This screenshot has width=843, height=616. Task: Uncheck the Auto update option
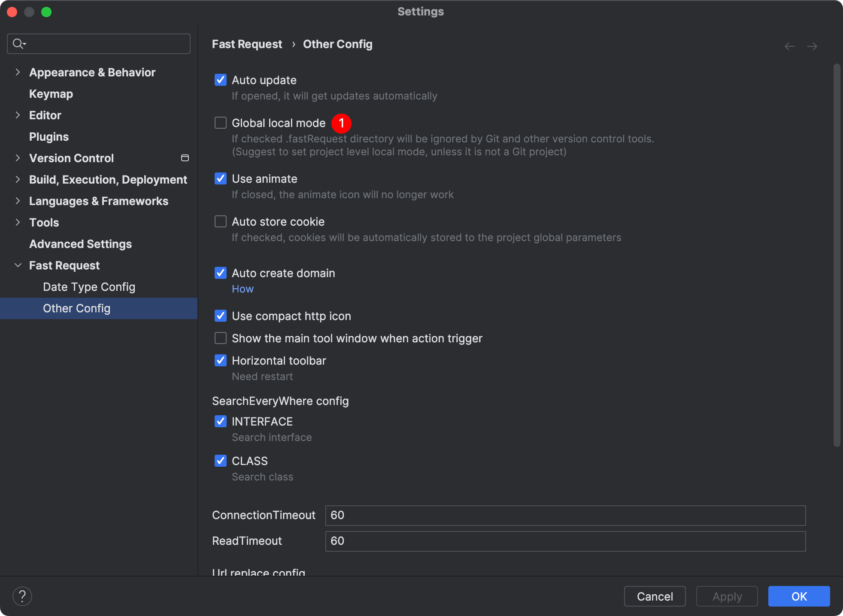click(x=221, y=80)
